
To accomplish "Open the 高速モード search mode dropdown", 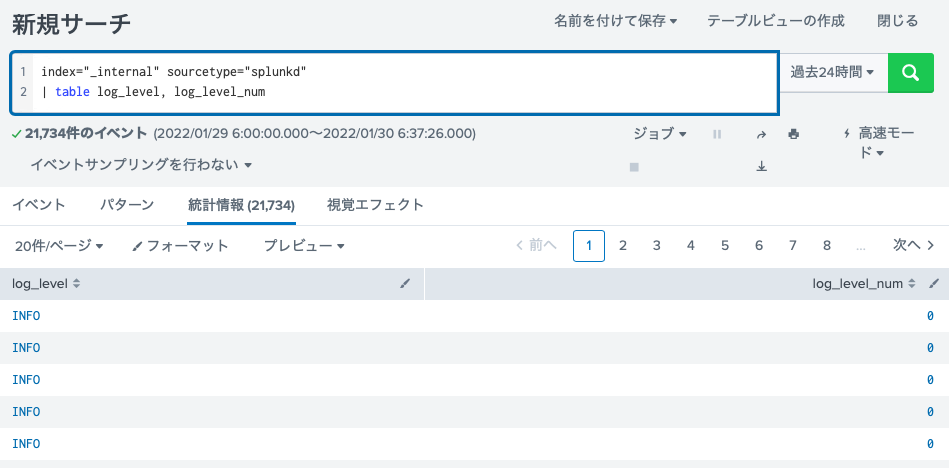I will [x=878, y=143].
